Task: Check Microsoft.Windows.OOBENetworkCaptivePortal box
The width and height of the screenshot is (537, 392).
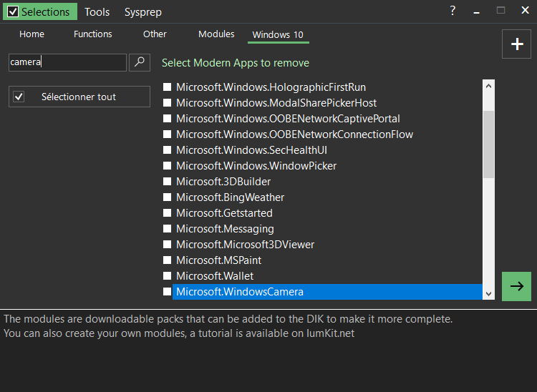Action: 167,118
